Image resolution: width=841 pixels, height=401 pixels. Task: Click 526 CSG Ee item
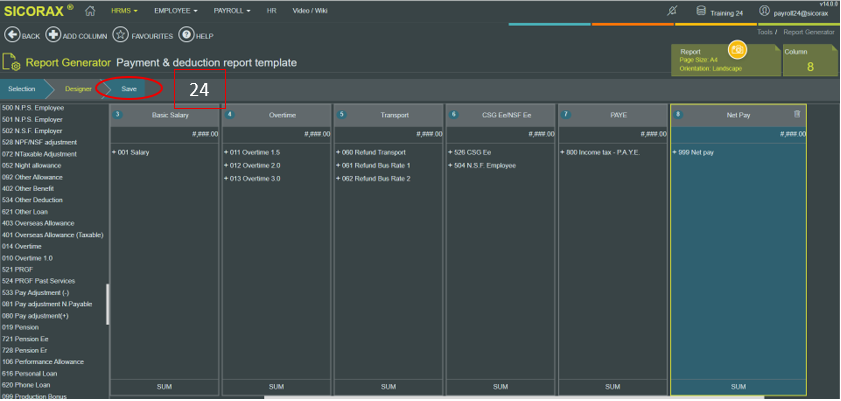point(469,152)
